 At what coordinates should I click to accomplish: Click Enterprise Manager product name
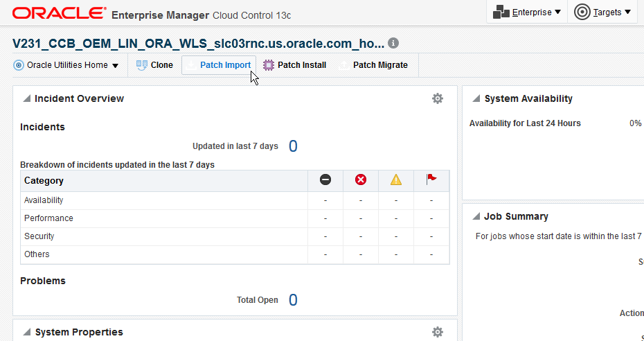160,16
